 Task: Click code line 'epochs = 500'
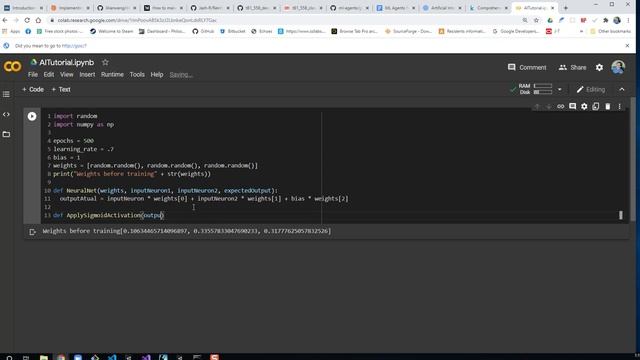point(73,141)
